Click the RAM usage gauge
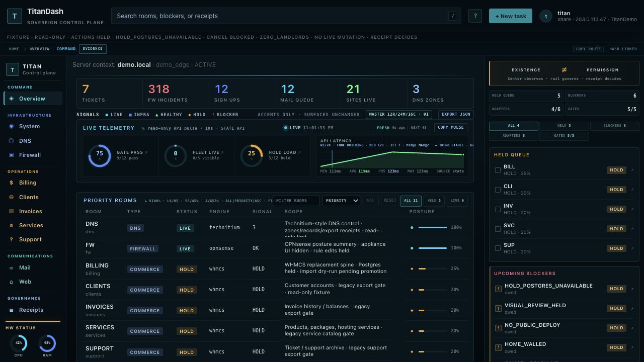Viewport: 644px width, 362px height. point(47,343)
